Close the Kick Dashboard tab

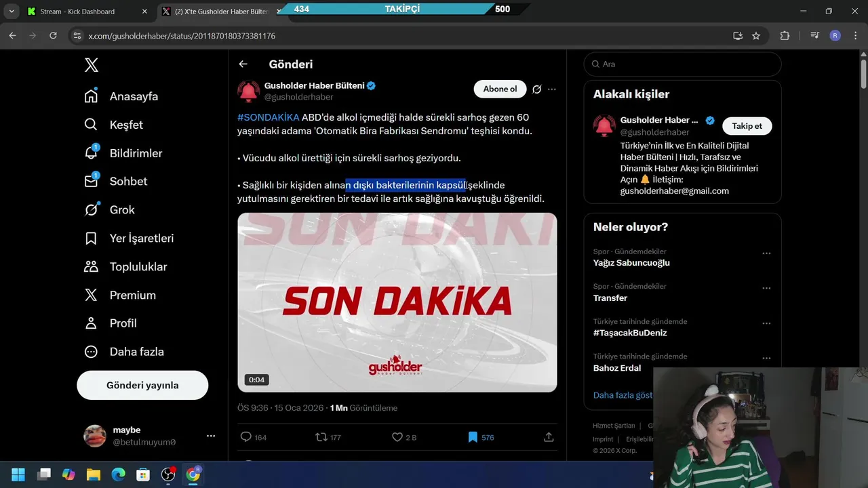coord(144,12)
